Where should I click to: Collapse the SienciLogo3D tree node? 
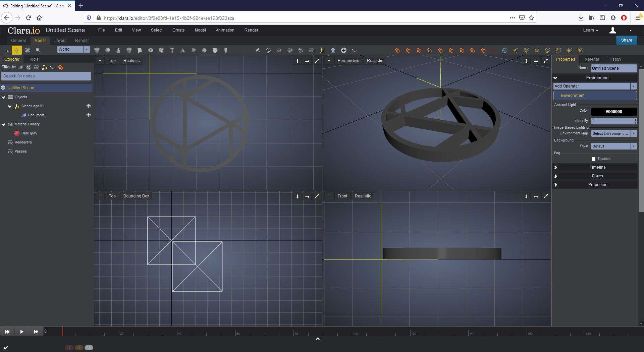pos(10,106)
